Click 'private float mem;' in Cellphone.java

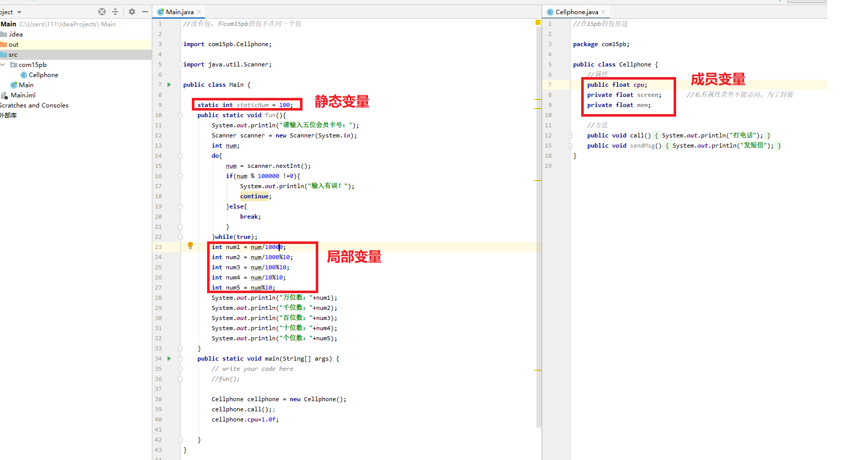click(619, 105)
